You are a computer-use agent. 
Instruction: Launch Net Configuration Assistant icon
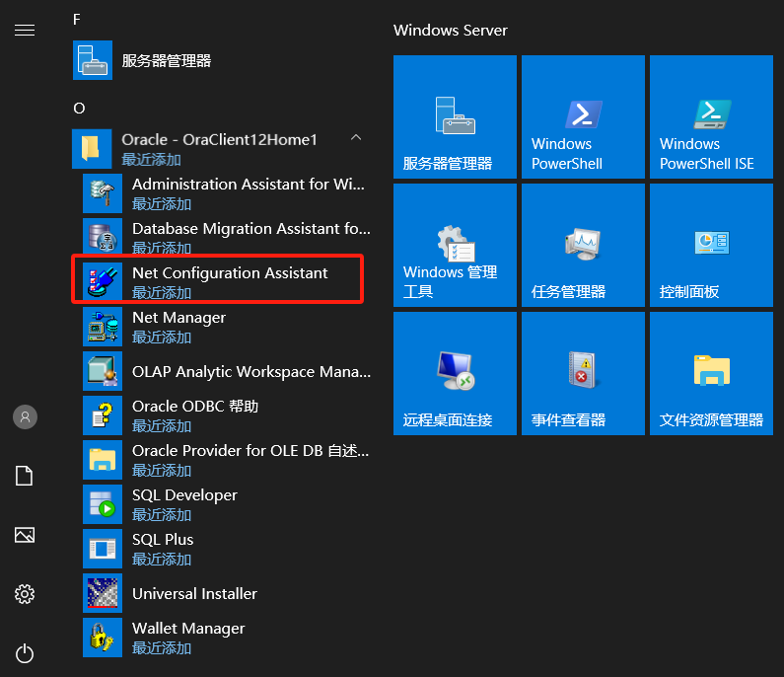click(x=103, y=282)
